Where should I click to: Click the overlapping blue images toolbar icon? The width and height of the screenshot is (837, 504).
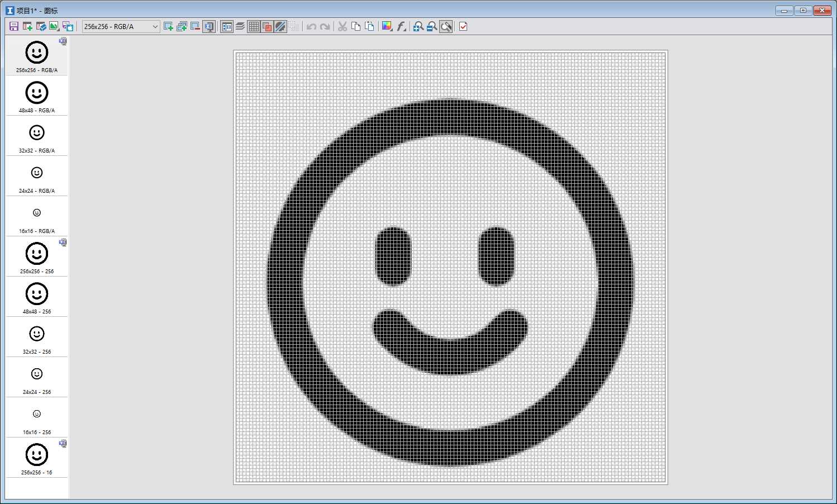[68, 26]
